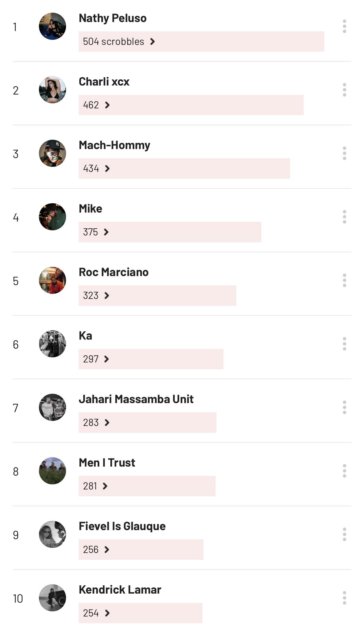Open Men I Trust artist name
This screenshot has height=632, width=364.
click(x=107, y=463)
